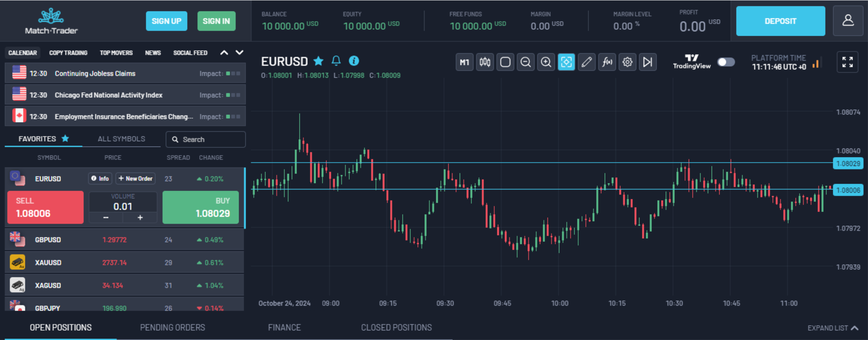Switch to the COPY TRADING tab

[68, 53]
